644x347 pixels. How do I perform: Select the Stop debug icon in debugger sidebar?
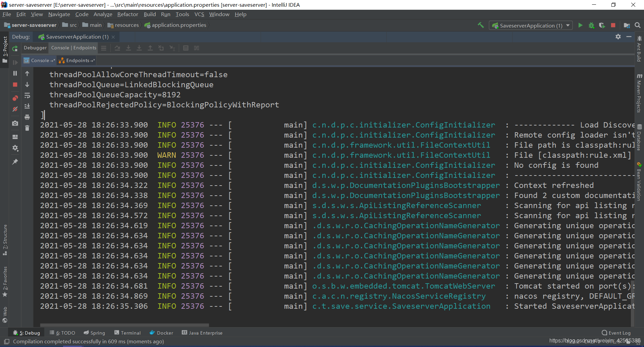tap(15, 85)
